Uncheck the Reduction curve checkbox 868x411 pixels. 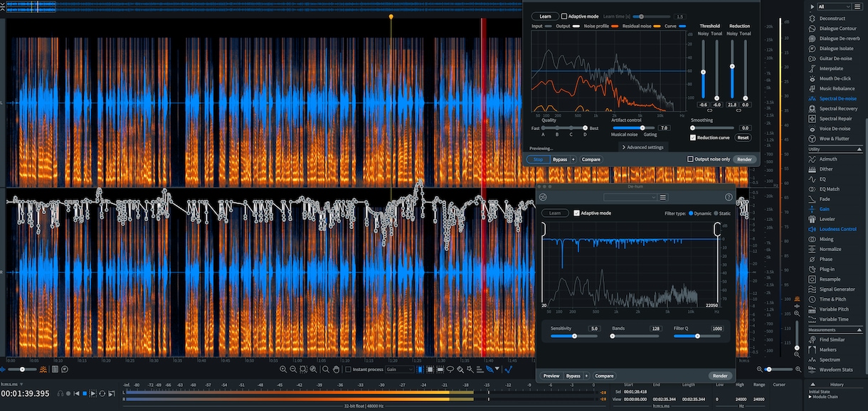(x=694, y=138)
